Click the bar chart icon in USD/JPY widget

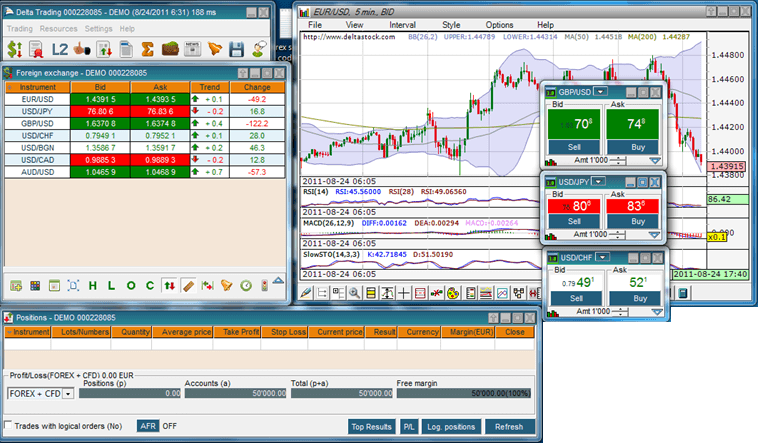(x=551, y=236)
